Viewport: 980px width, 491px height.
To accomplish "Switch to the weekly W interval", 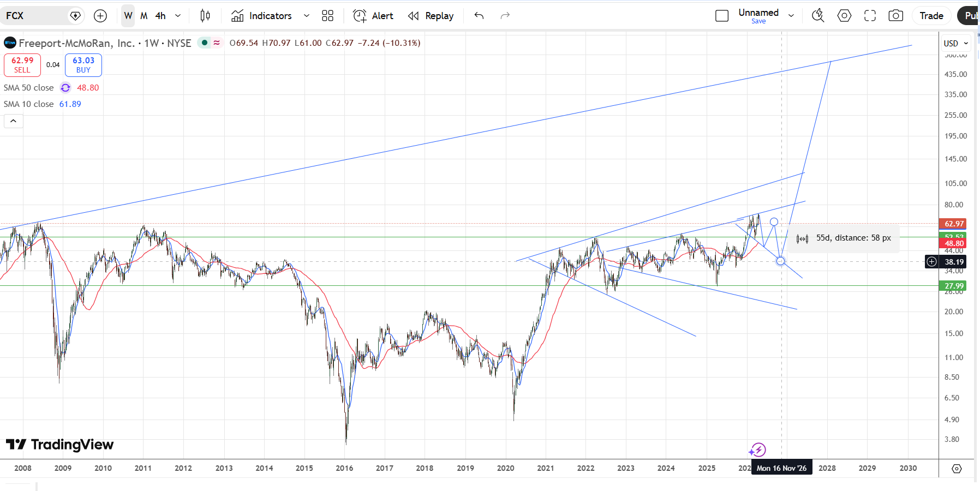I will click(x=128, y=16).
